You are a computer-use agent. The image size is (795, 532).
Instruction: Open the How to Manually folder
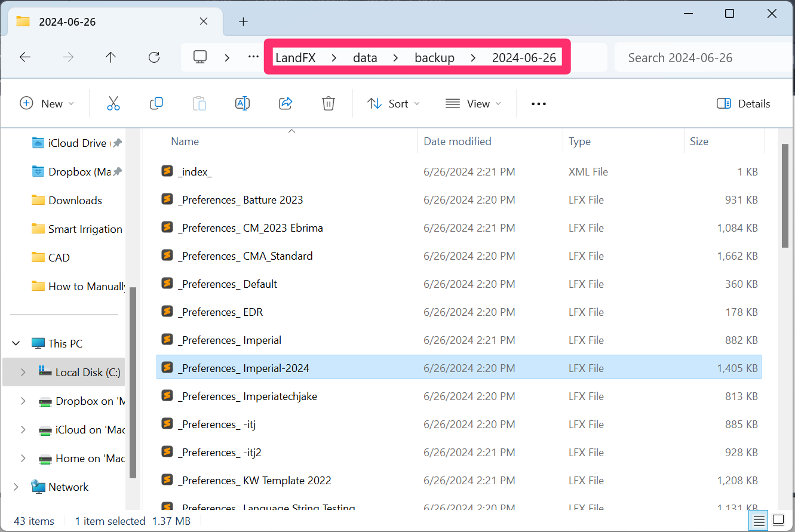[78, 286]
